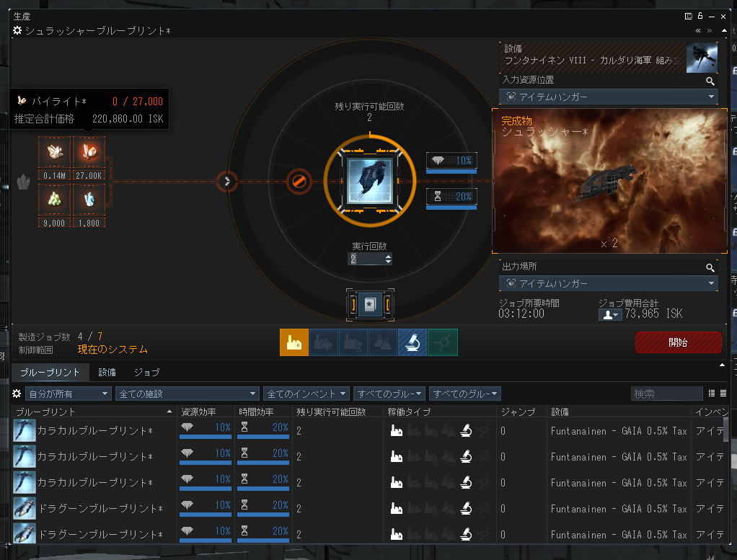
Task: Open the output location search magnifier
Action: tap(710, 268)
